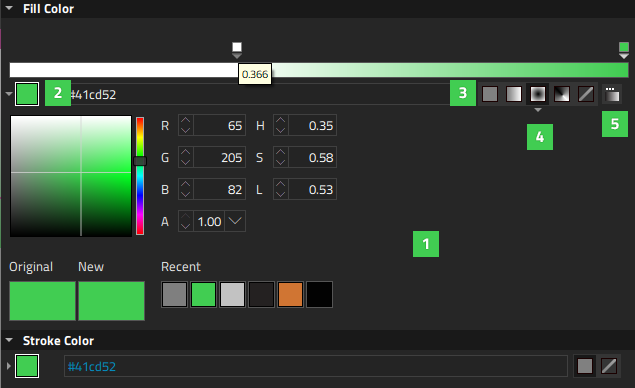Increase the G value with stepper
Screen dimensions: 635x388
185,152
